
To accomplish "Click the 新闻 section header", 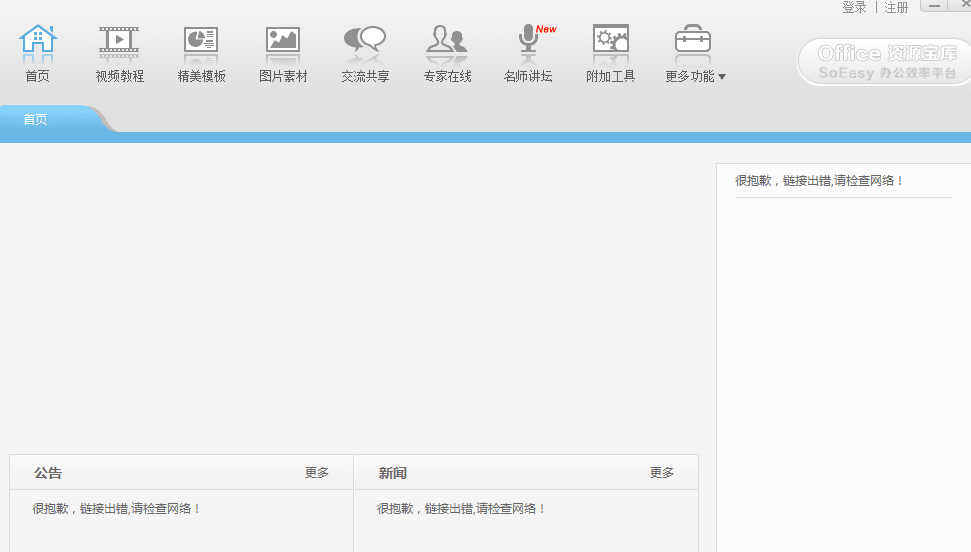I will tap(393, 473).
